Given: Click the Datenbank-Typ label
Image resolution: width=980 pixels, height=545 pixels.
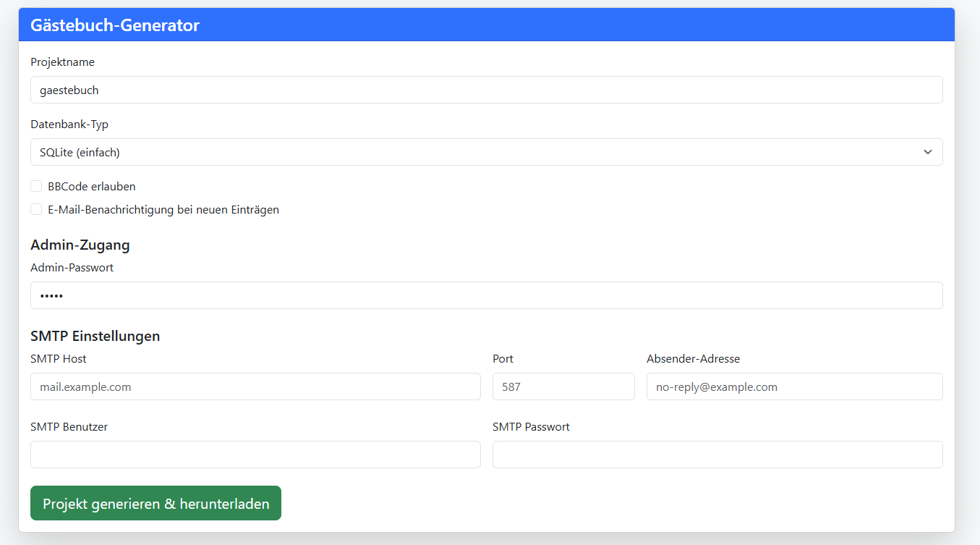Looking at the screenshot, I should [69, 124].
